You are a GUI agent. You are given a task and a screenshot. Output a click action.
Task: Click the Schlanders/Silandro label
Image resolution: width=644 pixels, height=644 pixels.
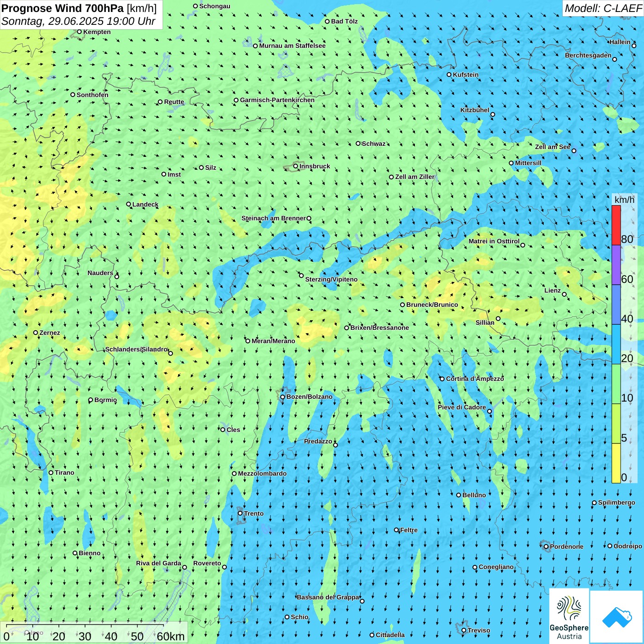point(136,349)
